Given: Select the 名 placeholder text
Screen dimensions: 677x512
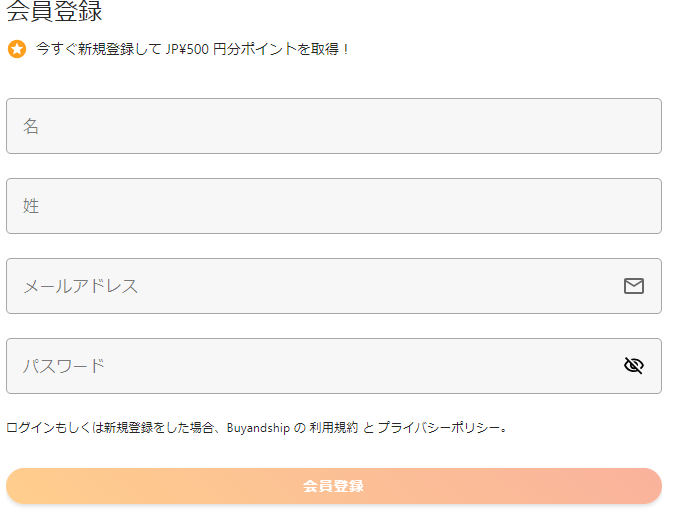Looking at the screenshot, I should (x=31, y=126).
